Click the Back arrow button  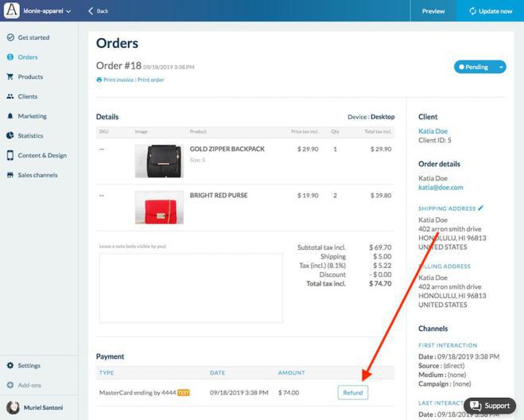pyautogui.click(x=99, y=11)
